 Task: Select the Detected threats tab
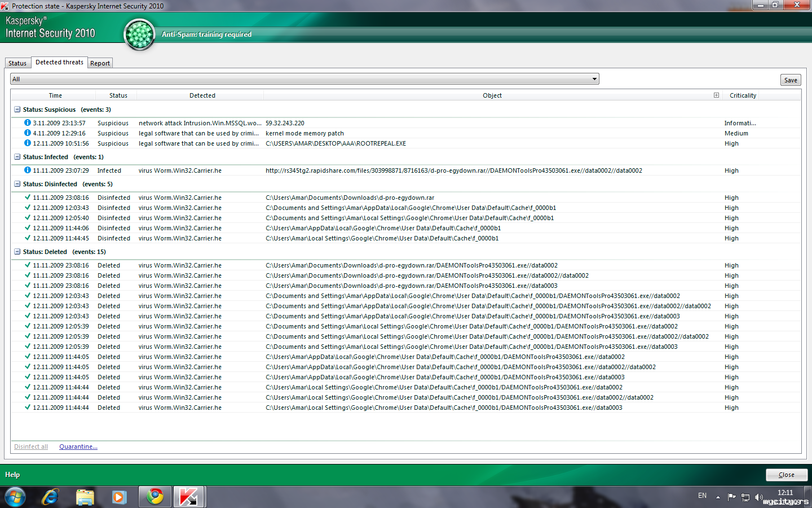click(59, 62)
